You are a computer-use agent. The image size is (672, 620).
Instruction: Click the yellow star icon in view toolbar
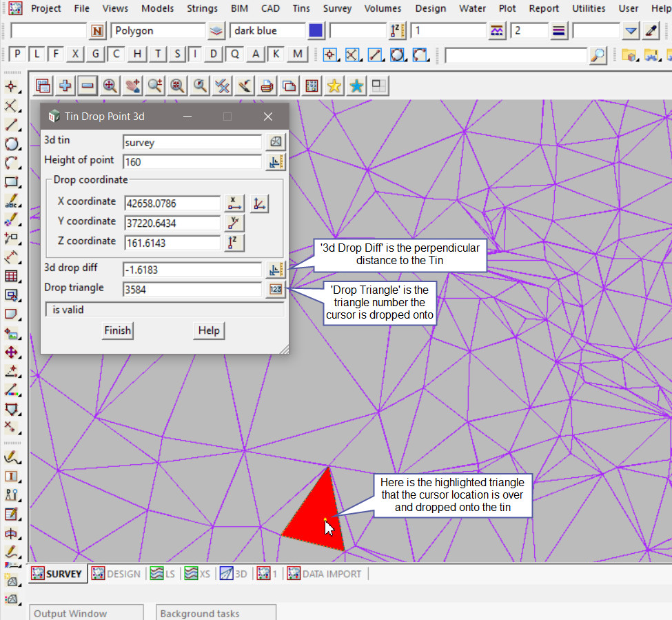coord(334,86)
